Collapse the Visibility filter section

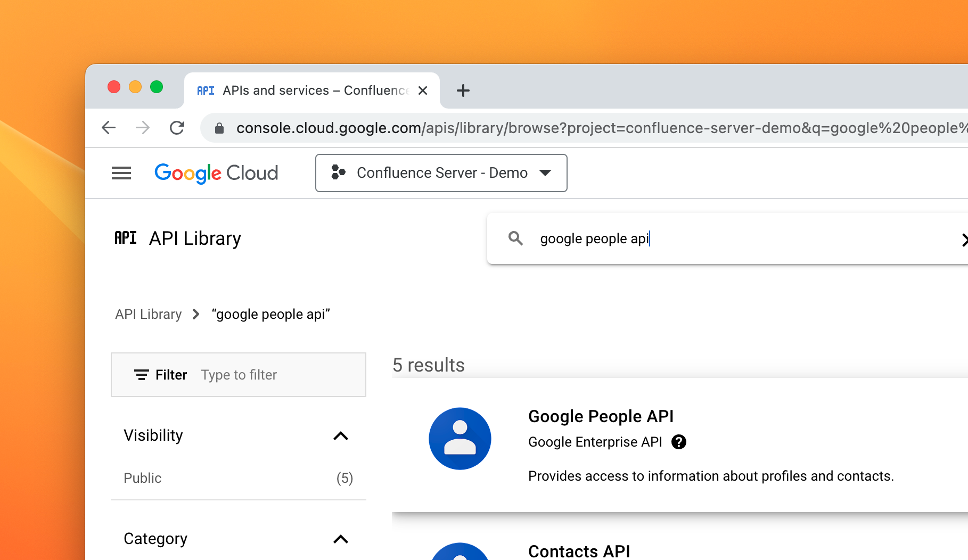click(341, 436)
